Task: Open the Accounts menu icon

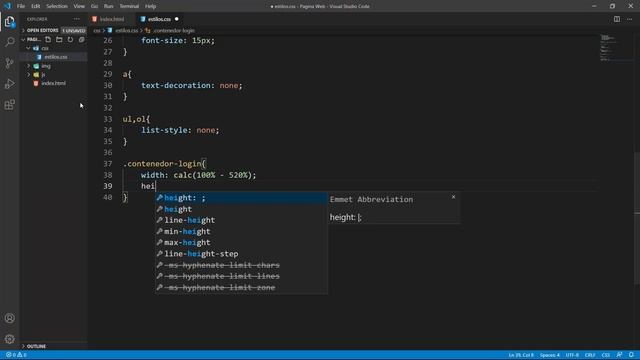Action: coord(9,318)
